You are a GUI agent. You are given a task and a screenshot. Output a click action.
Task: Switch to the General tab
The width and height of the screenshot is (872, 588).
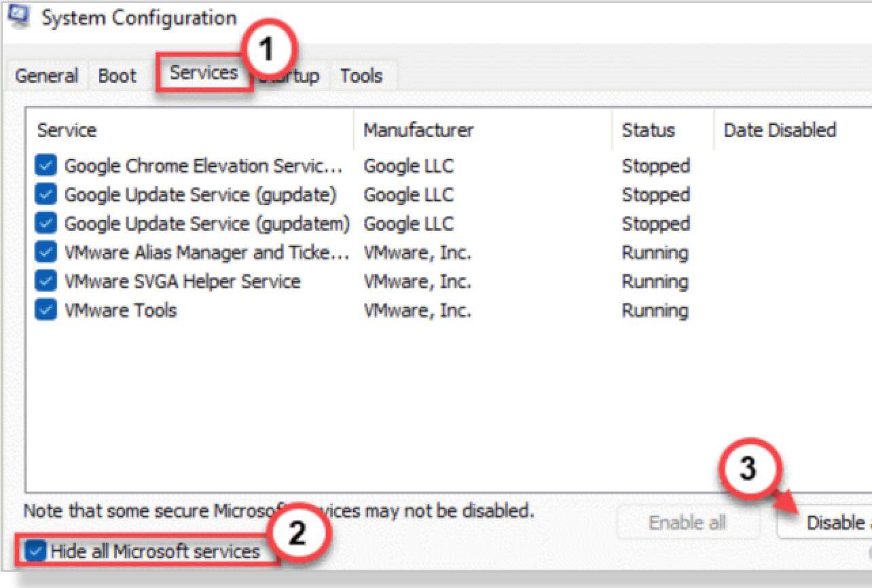click(x=46, y=76)
